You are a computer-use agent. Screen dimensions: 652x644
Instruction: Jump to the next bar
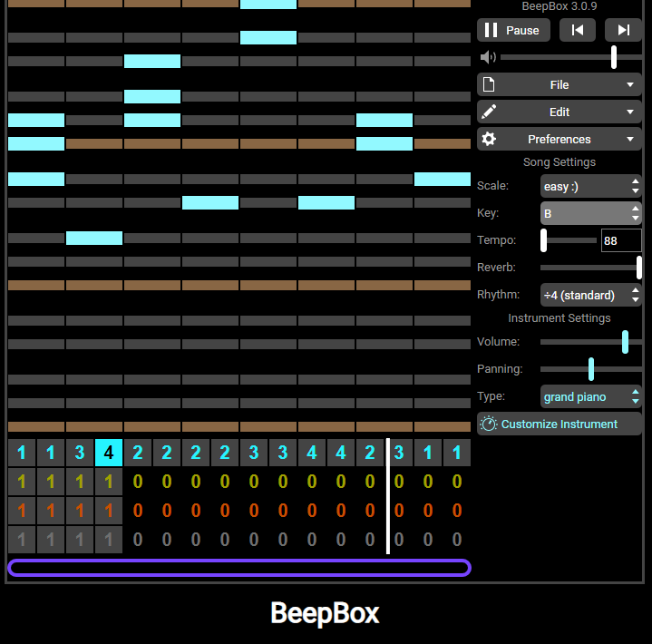point(623,30)
